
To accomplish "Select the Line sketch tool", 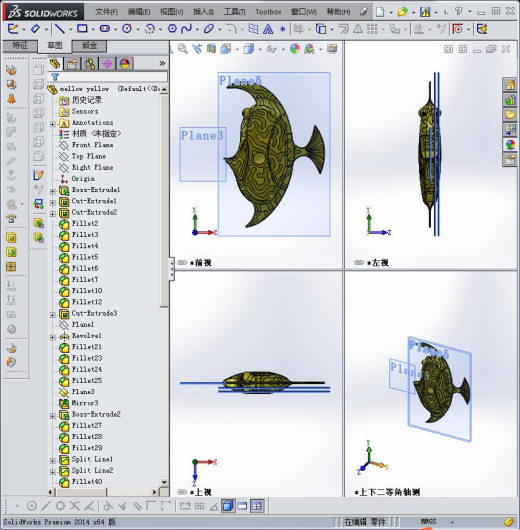I will tap(60, 29).
